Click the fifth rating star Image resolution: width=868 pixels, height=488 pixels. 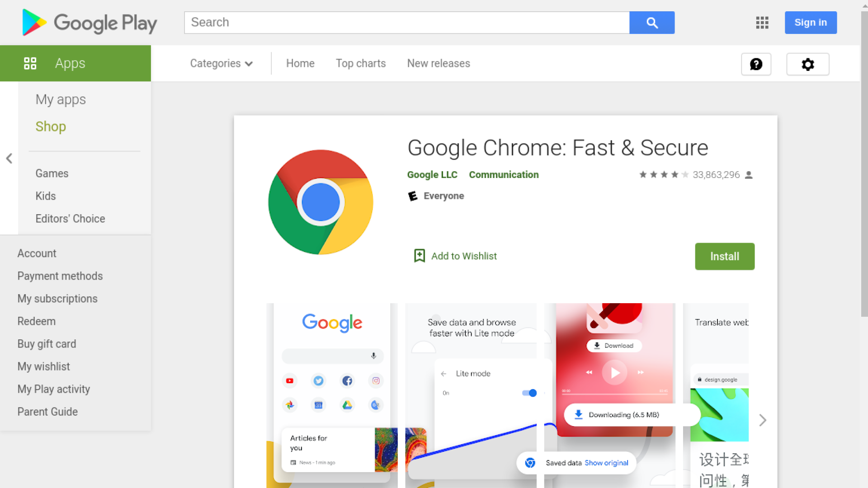[684, 174]
